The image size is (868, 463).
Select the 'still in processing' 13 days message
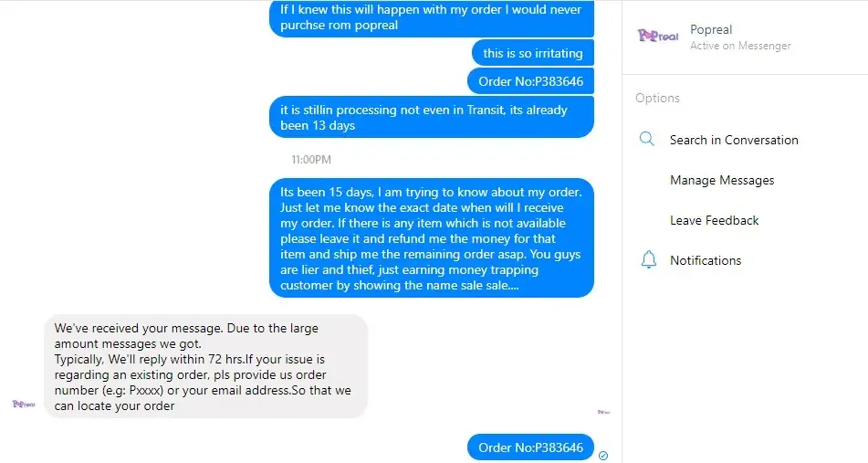431,117
